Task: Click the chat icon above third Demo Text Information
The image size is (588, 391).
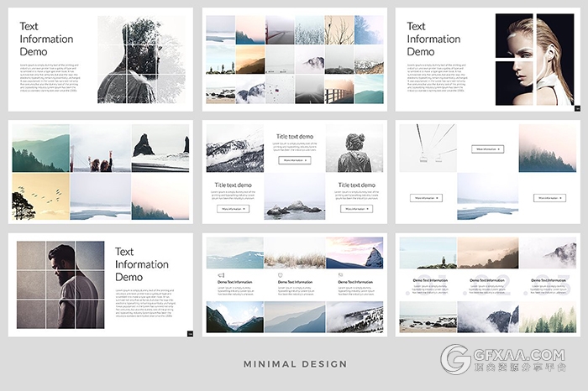Action: 339,274
